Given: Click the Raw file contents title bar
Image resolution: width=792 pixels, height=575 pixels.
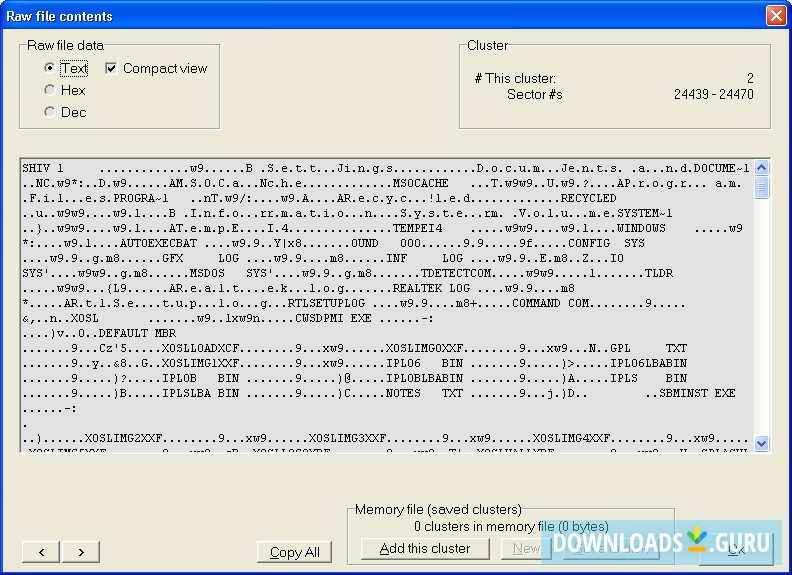Looking at the screenshot, I should [x=384, y=16].
